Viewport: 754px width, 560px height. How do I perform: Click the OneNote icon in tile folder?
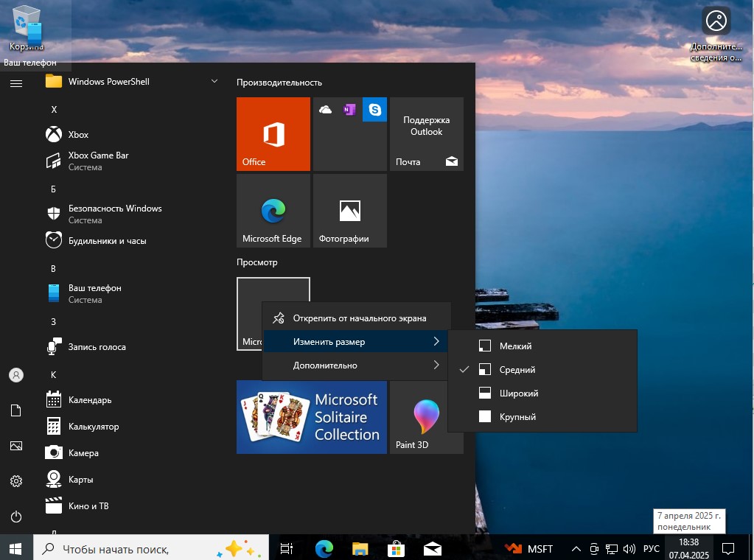349,110
